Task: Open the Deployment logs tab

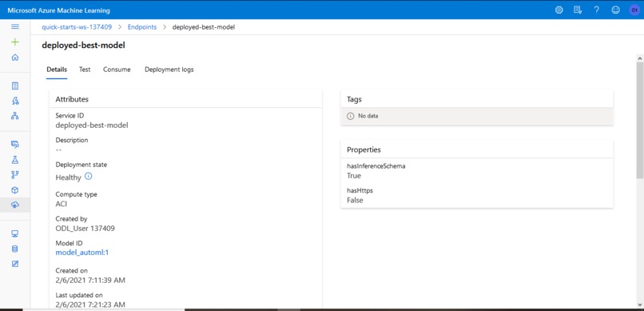Action: pos(169,70)
